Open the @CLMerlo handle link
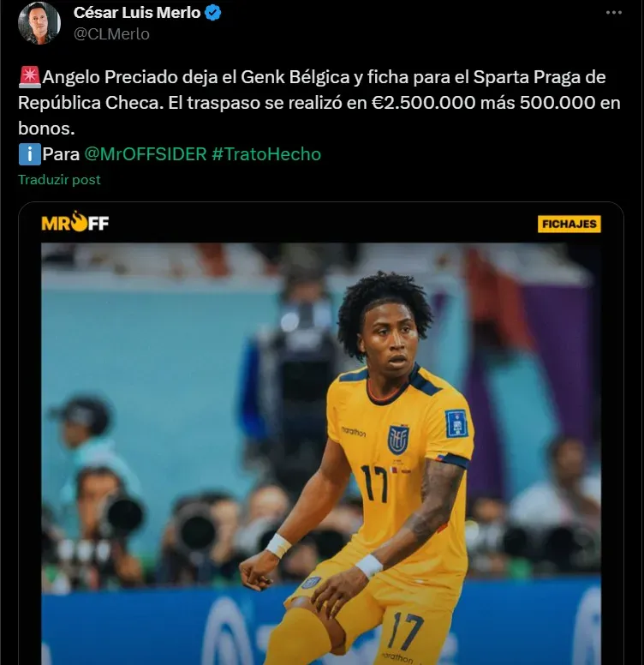 click(x=111, y=34)
